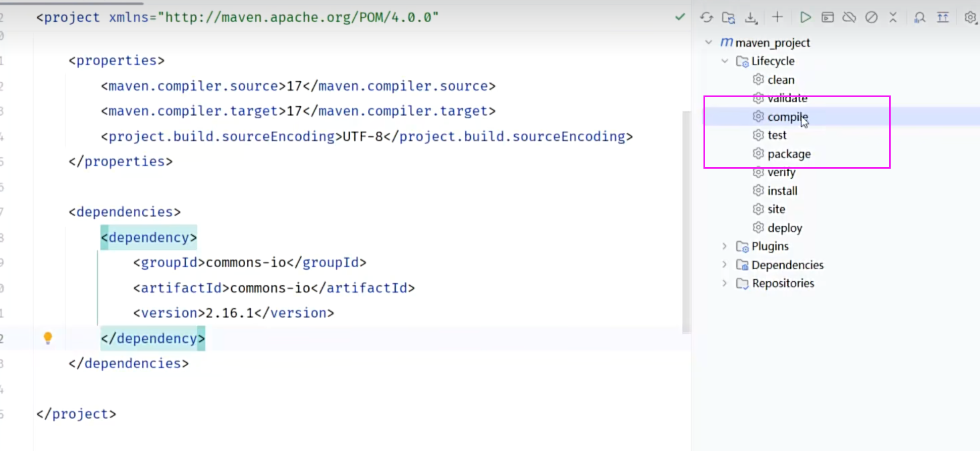980x451 pixels.
Task: Collapse all Maven tree nodes
Action: [x=893, y=18]
